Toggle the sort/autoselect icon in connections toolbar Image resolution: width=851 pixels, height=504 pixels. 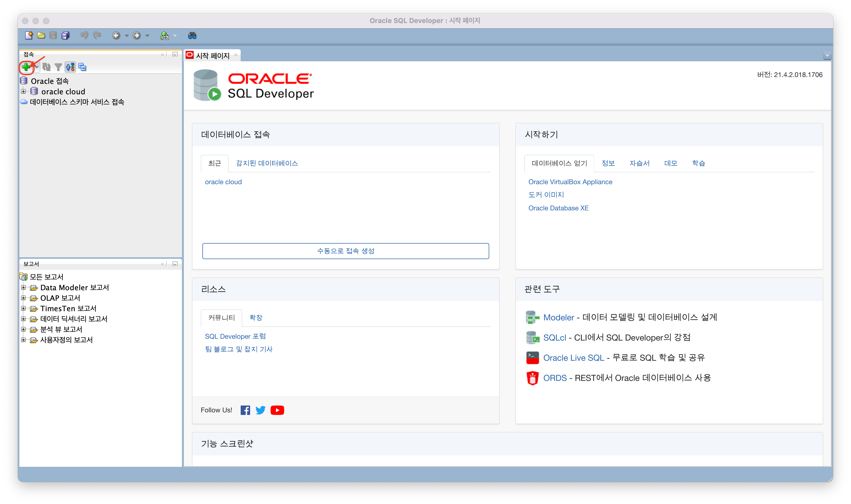70,67
